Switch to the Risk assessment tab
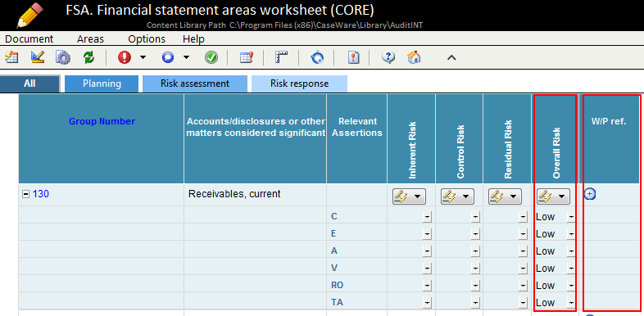Viewport: 644px width, 316px height. (195, 84)
